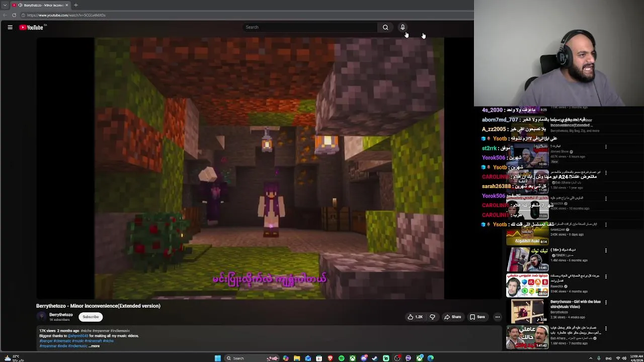This screenshot has width=644, height=362.
Task: Click the #myanmar #indie #indiemusic hashtag line
Action: [63, 346]
